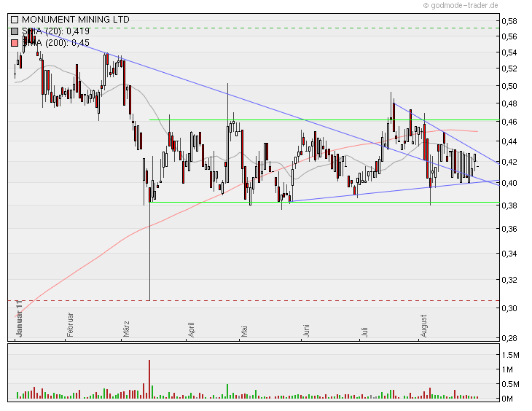Click the pink SMA (200) legend swatch
The image size is (532, 411).
[15, 43]
